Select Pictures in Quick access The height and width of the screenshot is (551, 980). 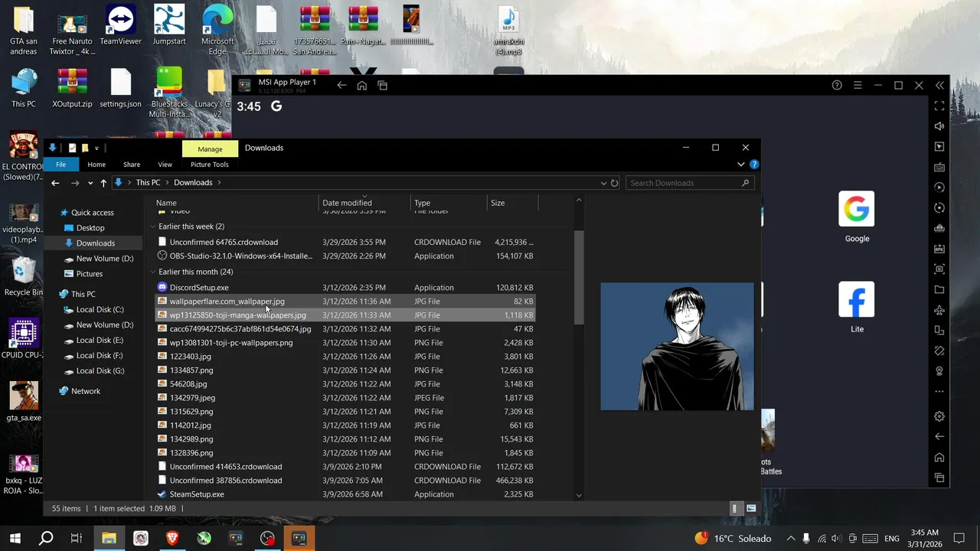[x=89, y=274]
